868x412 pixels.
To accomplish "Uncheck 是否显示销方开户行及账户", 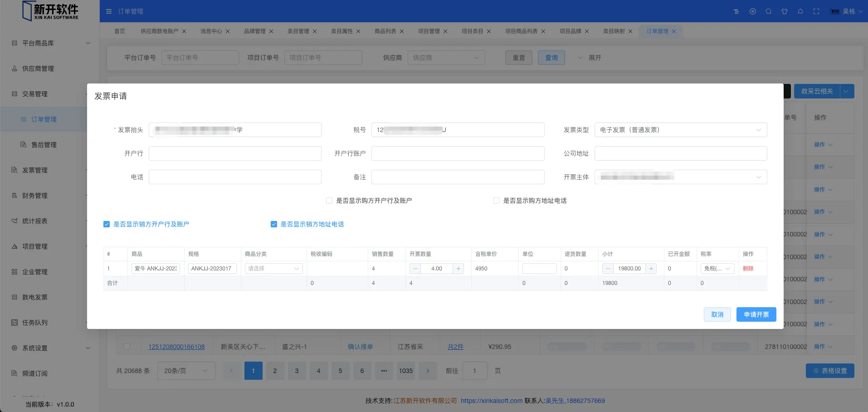I will click(x=107, y=224).
